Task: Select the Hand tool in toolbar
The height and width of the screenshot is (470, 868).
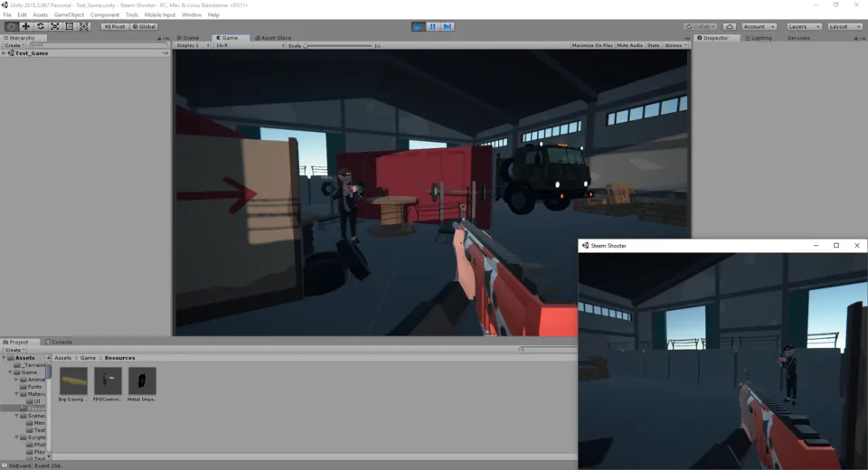Action: click(11, 26)
